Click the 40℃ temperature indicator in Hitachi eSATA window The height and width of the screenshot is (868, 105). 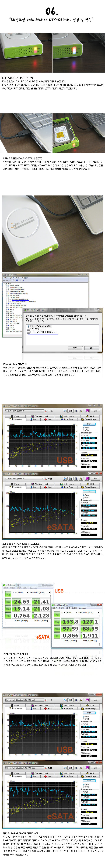[x=49, y=768]
